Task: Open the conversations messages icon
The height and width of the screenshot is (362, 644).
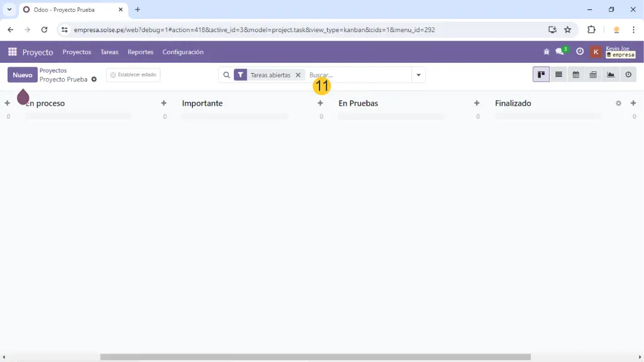Action: tap(560, 52)
